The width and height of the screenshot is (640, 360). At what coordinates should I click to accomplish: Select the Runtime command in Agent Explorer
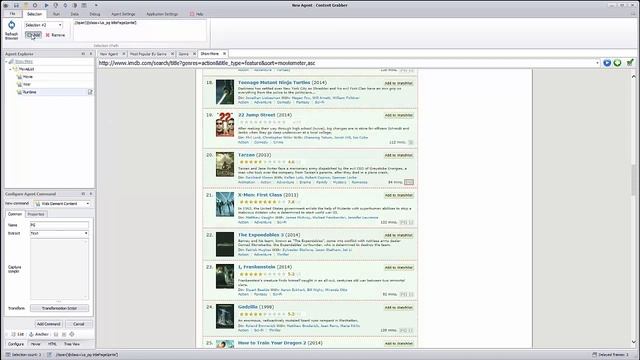[x=29, y=92]
